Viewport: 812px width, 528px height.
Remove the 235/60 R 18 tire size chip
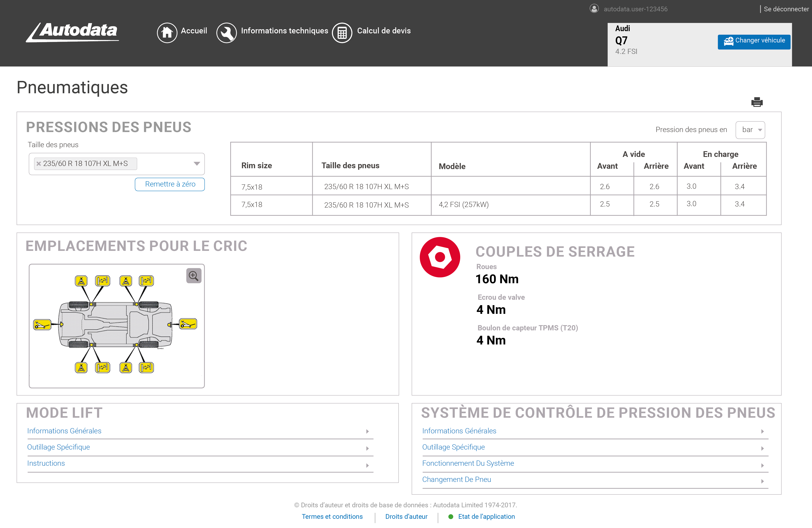coord(39,163)
